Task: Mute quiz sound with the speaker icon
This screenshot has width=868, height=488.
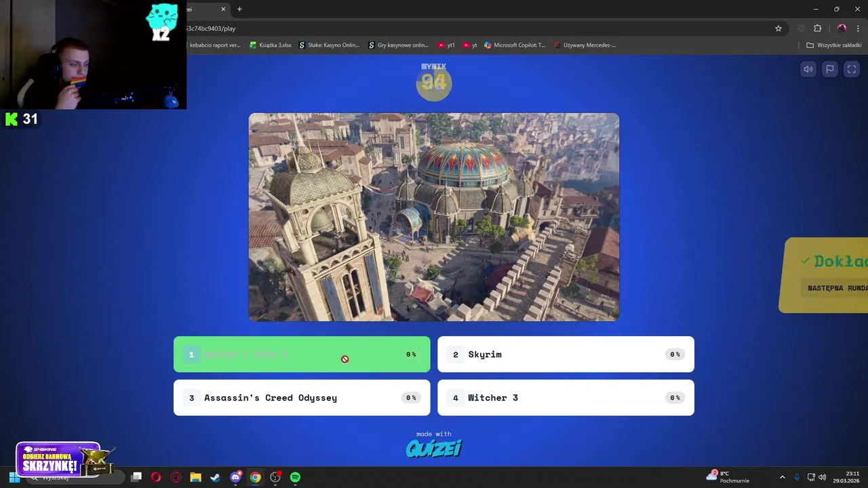Action: (x=808, y=69)
